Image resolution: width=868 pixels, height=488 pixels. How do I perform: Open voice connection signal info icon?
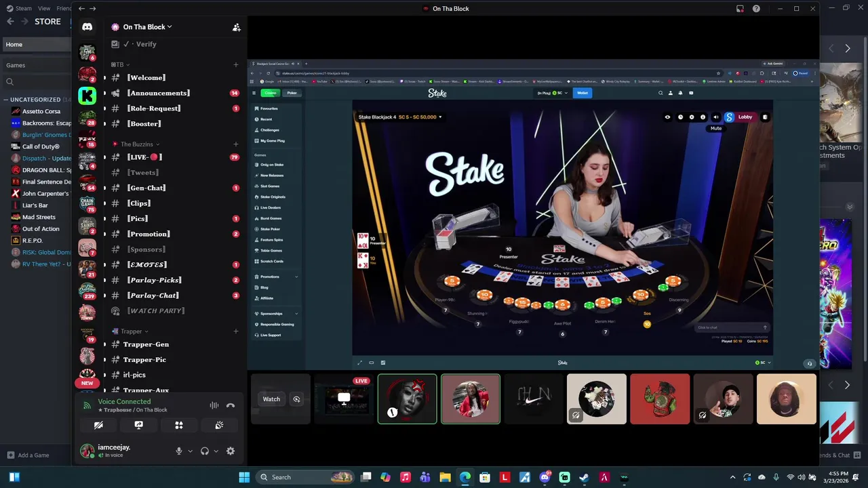coord(87,405)
